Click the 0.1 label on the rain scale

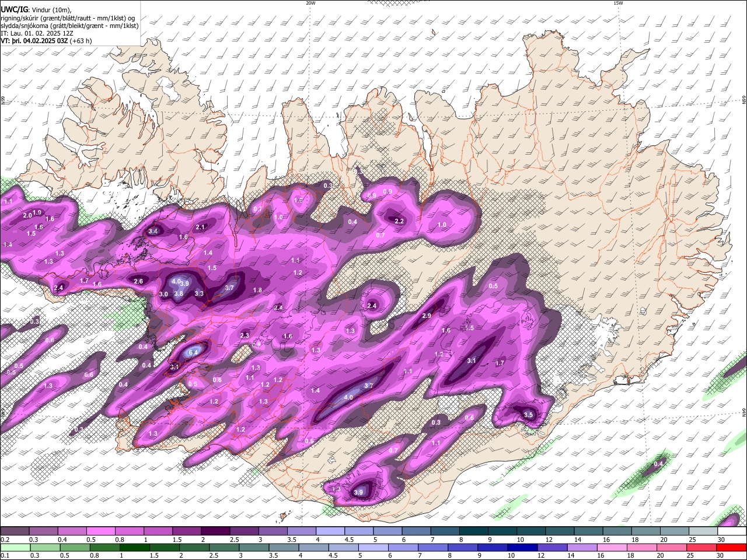coord(5,555)
